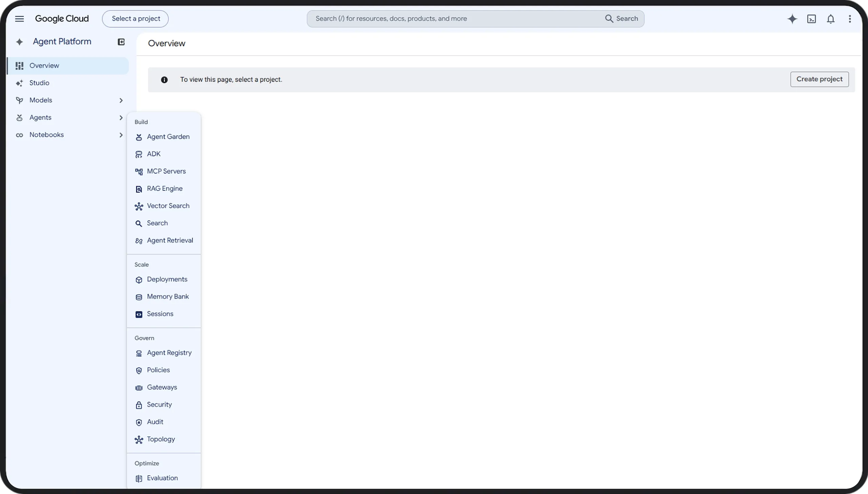This screenshot has height=494, width=868.
Task: Click the info icon in the banner
Action: click(164, 80)
